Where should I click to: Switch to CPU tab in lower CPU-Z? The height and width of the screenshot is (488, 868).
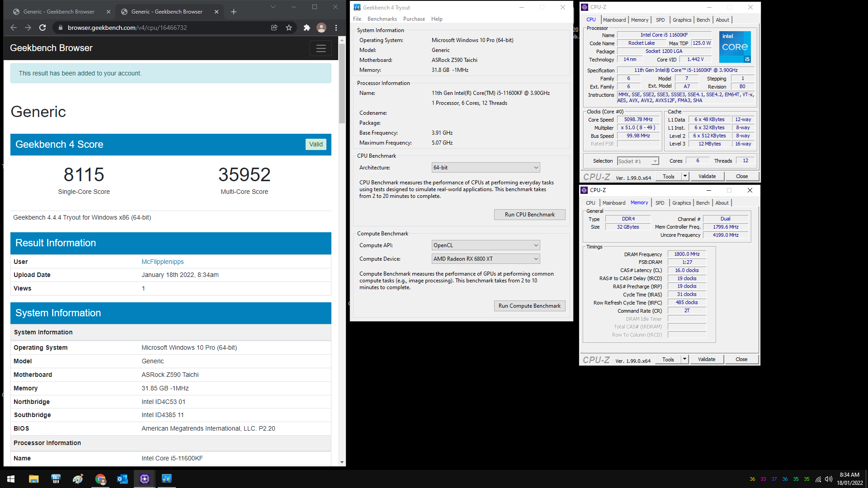coord(590,203)
